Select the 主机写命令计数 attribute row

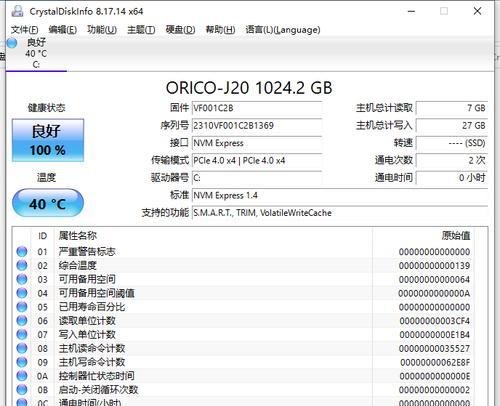pyautogui.click(x=243, y=362)
